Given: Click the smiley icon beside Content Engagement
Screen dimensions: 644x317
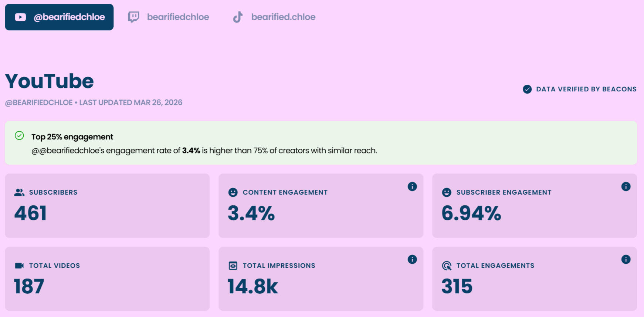Looking at the screenshot, I should 233,192.
